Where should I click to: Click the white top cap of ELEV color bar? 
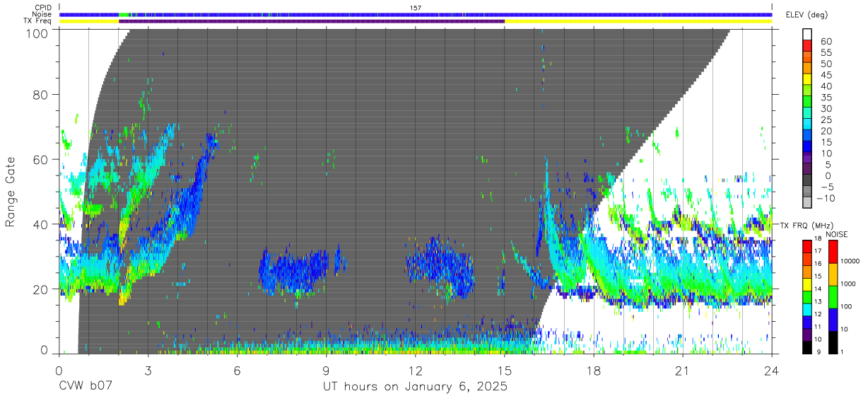click(x=808, y=35)
